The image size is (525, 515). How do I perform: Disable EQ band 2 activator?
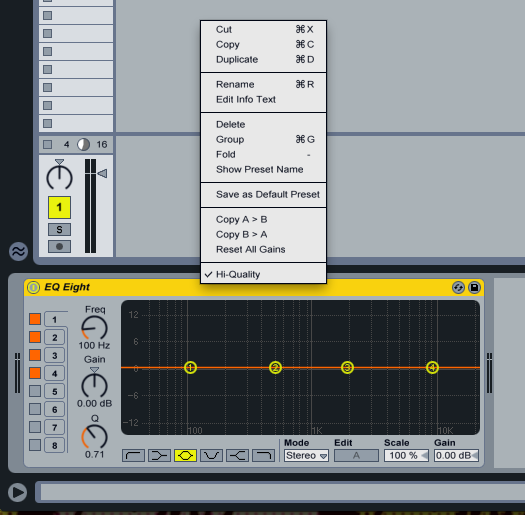35,337
